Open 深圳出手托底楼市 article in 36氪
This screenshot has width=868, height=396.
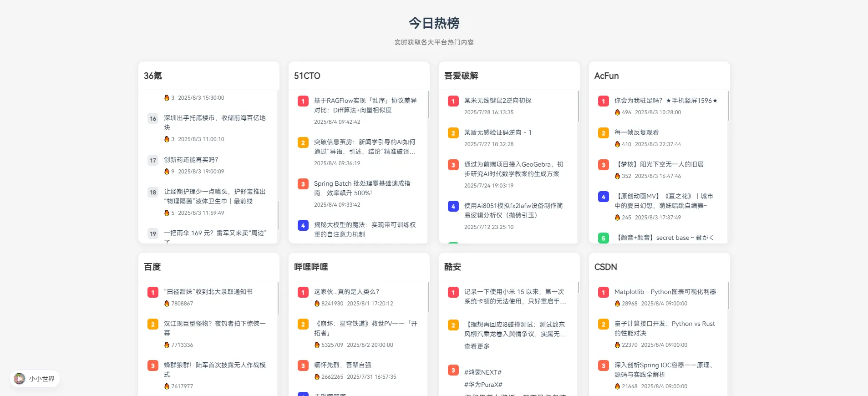pos(215,122)
